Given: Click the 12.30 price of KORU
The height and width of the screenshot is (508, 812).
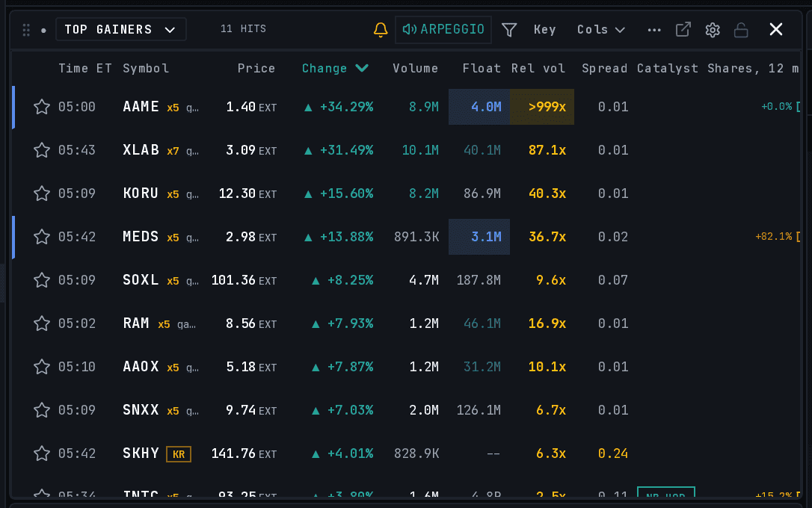Looking at the screenshot, I should point(237,193).
